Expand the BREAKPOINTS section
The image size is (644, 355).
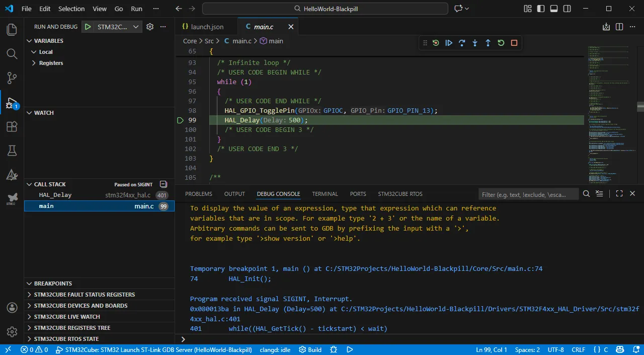click(29, 283)
